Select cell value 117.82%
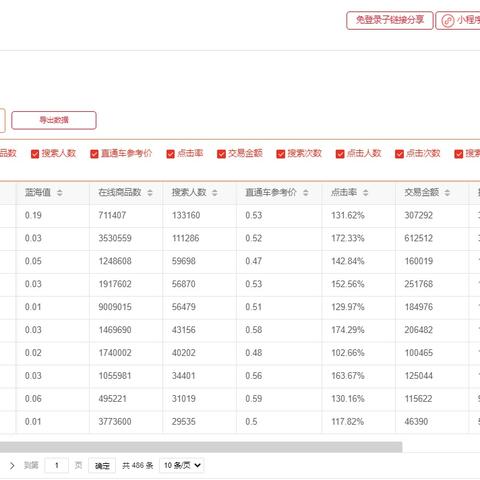This screenshot has height=480, width=480. (x=348, y=422)
